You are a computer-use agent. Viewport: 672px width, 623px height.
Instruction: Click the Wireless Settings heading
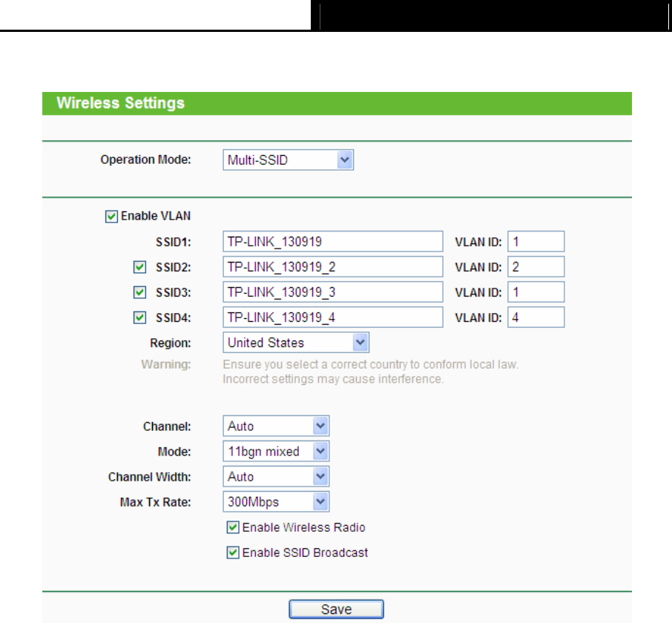coord(120,103)
